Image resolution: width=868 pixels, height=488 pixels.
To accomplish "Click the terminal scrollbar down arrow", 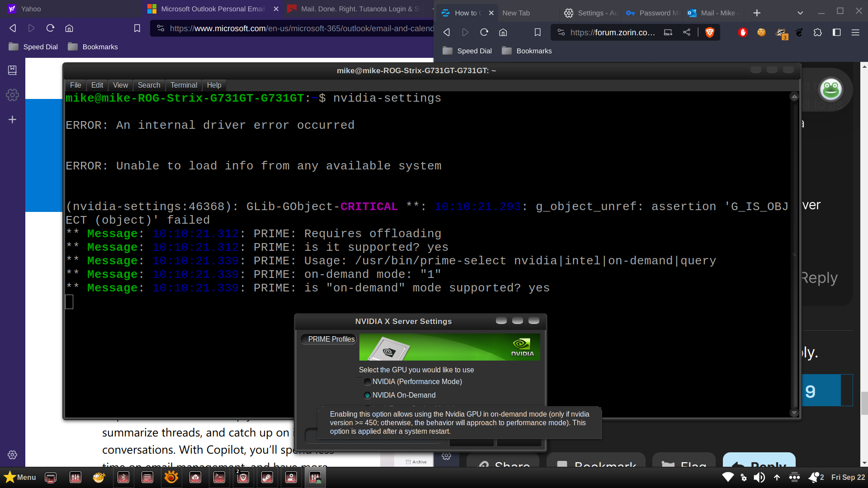I will coord(794,412).
